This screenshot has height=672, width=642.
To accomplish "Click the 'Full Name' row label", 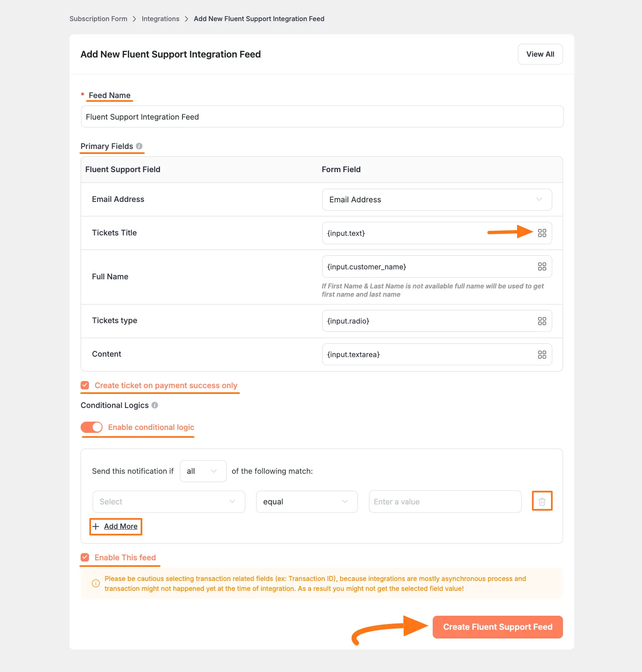I will click(110, 276).
